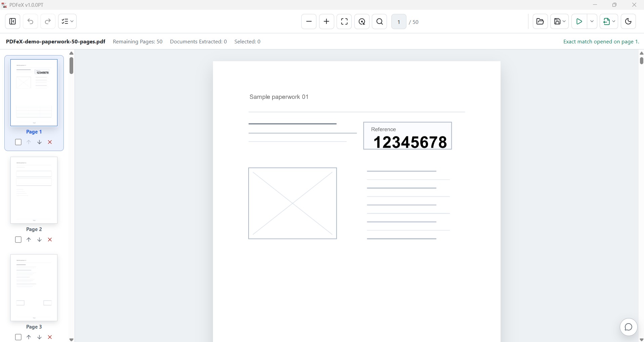Select the Page 1 thumbnail
This screenshot has width=644, height=342.
click(x=34, y=93)
